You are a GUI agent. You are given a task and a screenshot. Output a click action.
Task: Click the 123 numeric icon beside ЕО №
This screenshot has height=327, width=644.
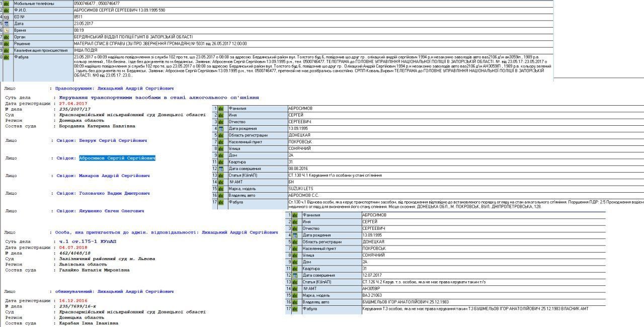coord(7,17)
